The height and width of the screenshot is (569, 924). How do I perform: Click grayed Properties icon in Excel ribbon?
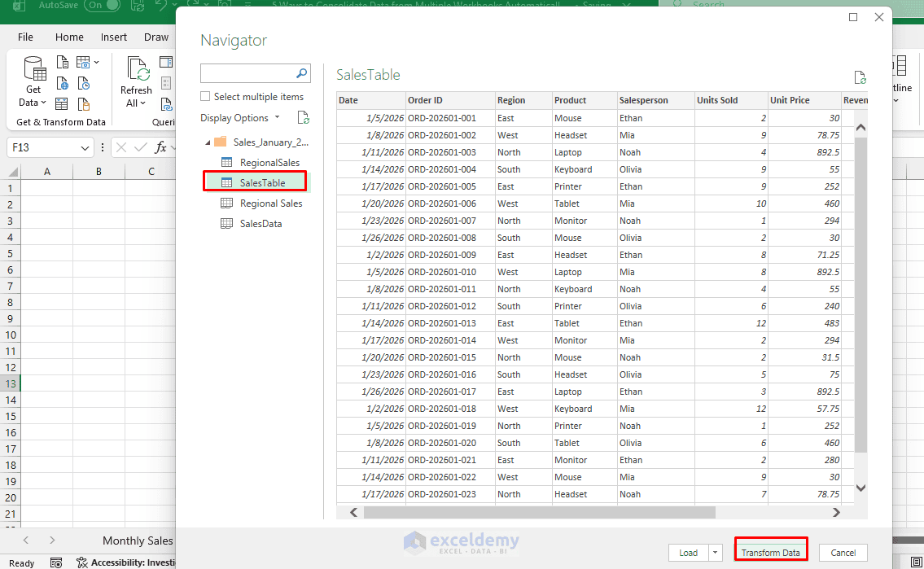[x=166, y=83]
